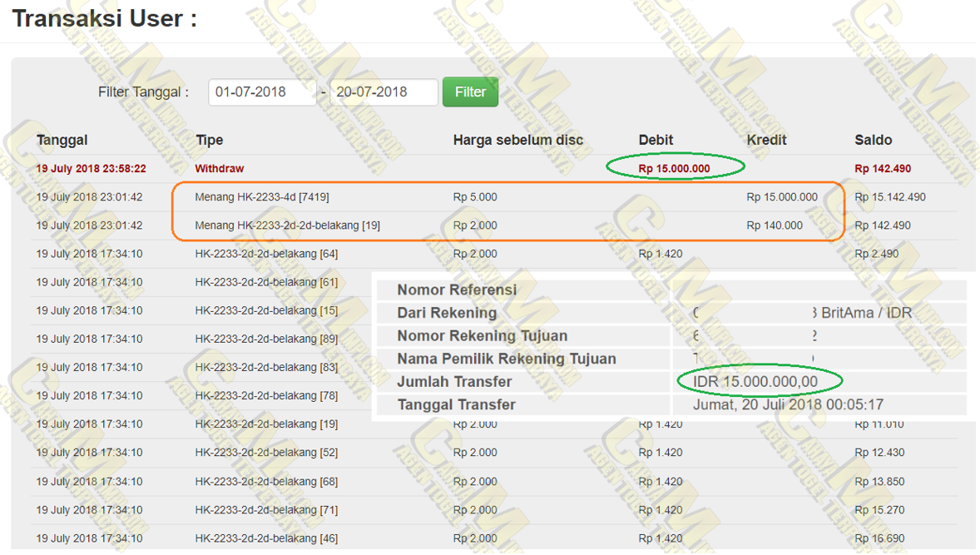The image size is (980, 555).
Task: Select the Harga sebelum disc column header
Action: pos(517,140)
